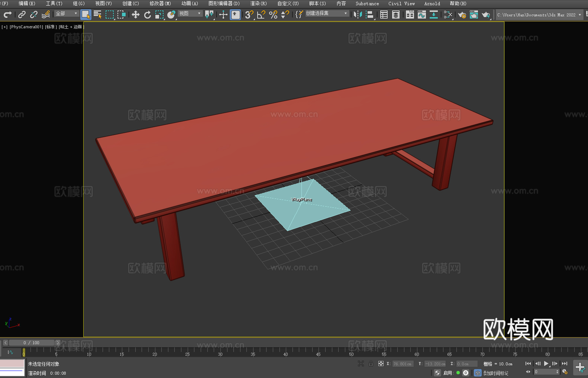Click the Y coordinate field
The height and width of the screenshot is (378, 588).
pyautogui.click(x=435, y=364)
